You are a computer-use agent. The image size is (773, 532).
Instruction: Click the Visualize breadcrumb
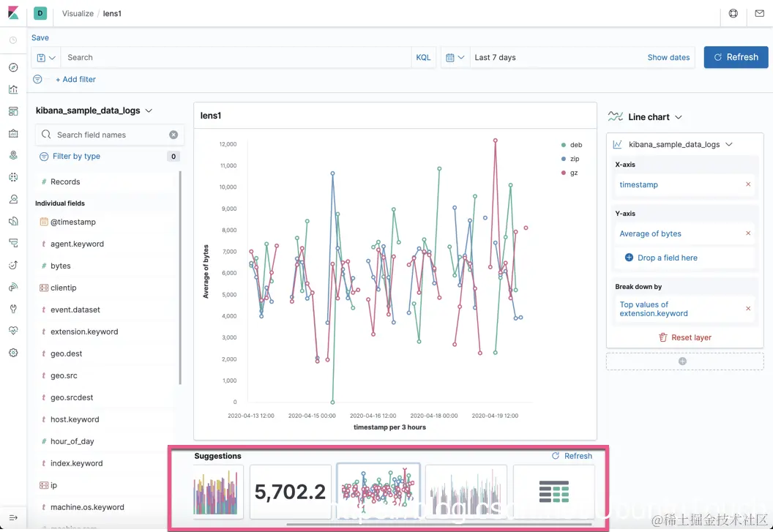[78, 13]
